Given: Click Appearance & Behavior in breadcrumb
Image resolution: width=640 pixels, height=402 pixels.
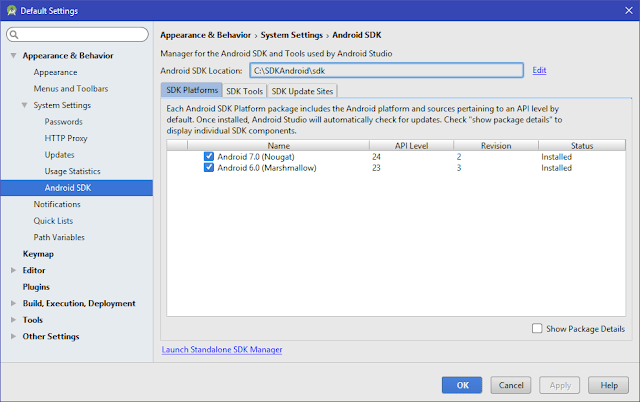Looking at the screenshot, I should click(205, 35).
